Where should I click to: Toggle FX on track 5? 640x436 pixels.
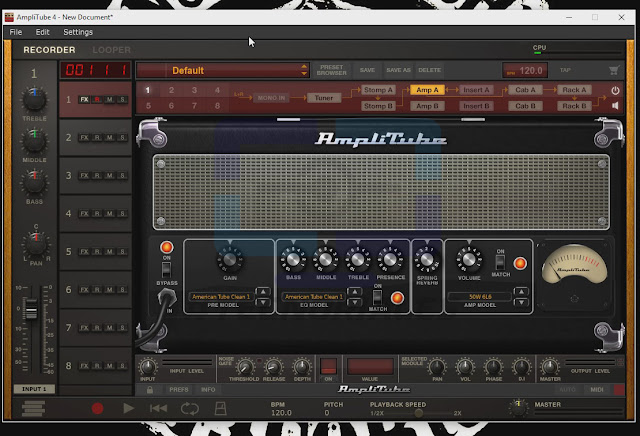84,251
